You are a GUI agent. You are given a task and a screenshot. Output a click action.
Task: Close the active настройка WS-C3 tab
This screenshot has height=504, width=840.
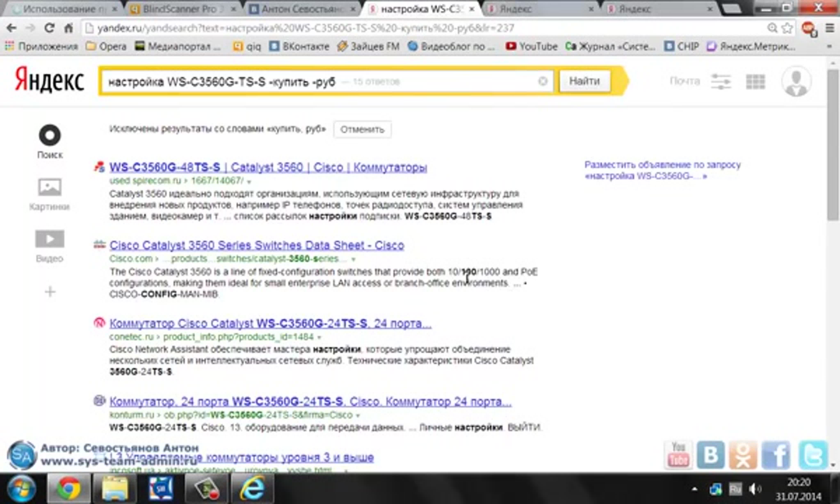(x=472, y=9)
